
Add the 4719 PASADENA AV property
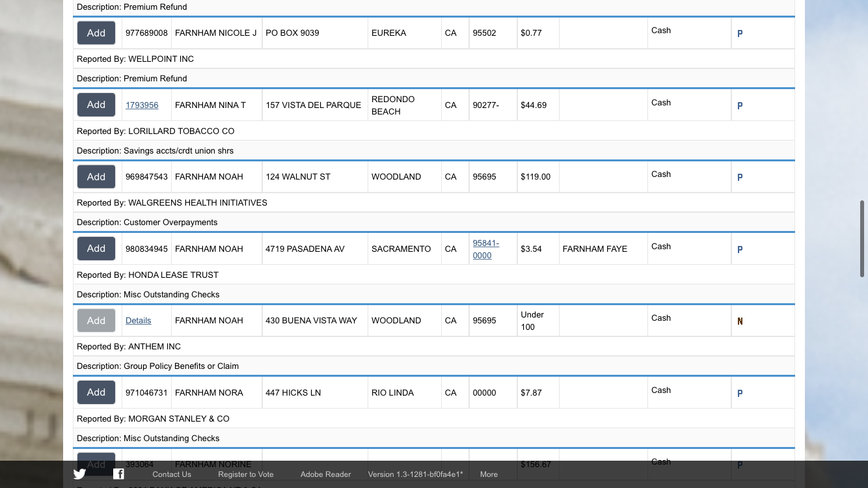96,249
